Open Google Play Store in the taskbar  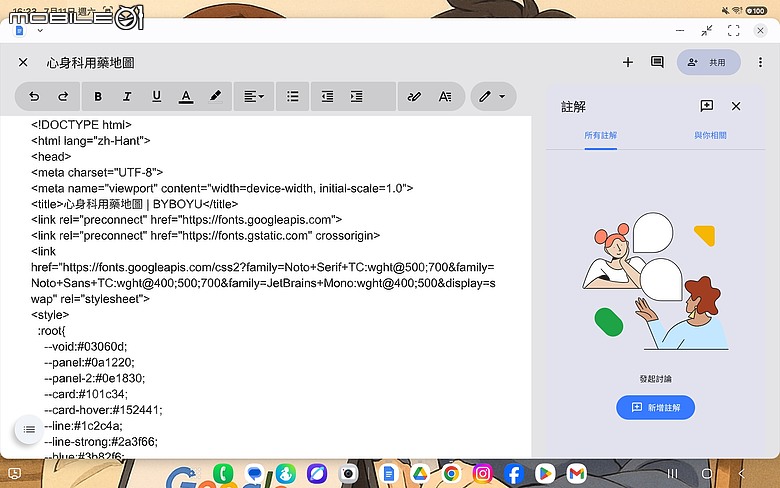[545, 474]
